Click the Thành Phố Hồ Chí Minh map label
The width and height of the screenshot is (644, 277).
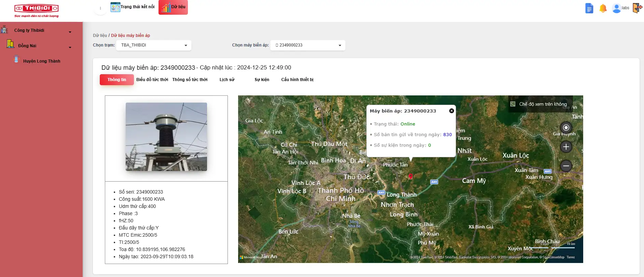(341, 195)
